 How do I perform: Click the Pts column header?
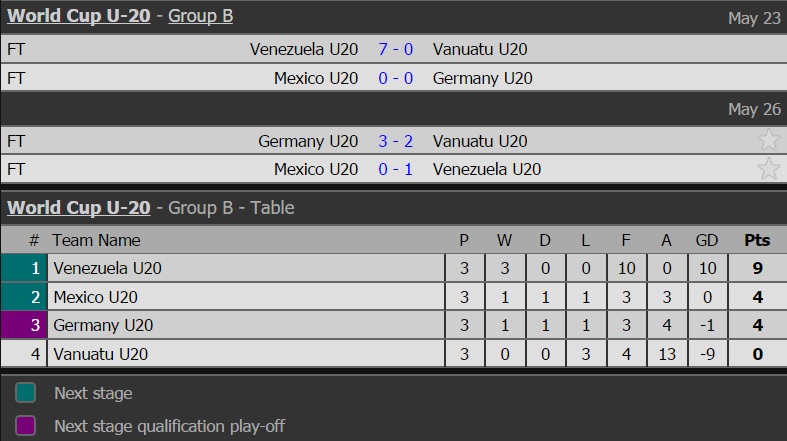pyautogui.click(x=757, y=240)
